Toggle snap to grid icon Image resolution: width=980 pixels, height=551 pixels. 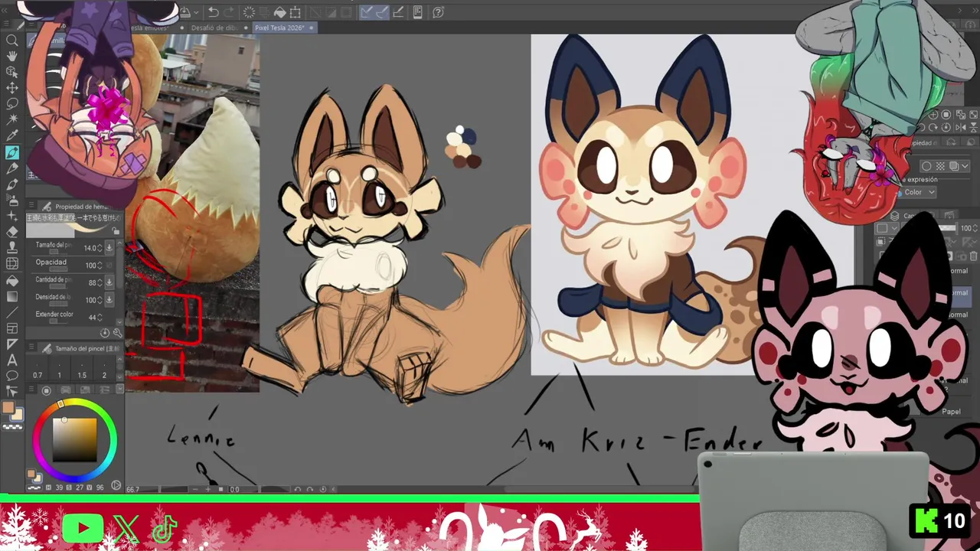[x=399, y=12]
